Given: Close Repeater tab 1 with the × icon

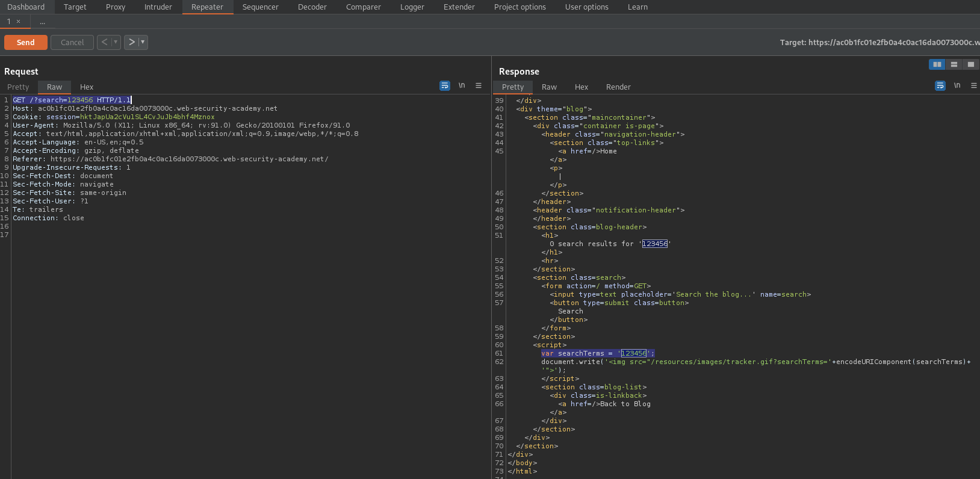Looking at the screenshot, I should coord(18,22).
